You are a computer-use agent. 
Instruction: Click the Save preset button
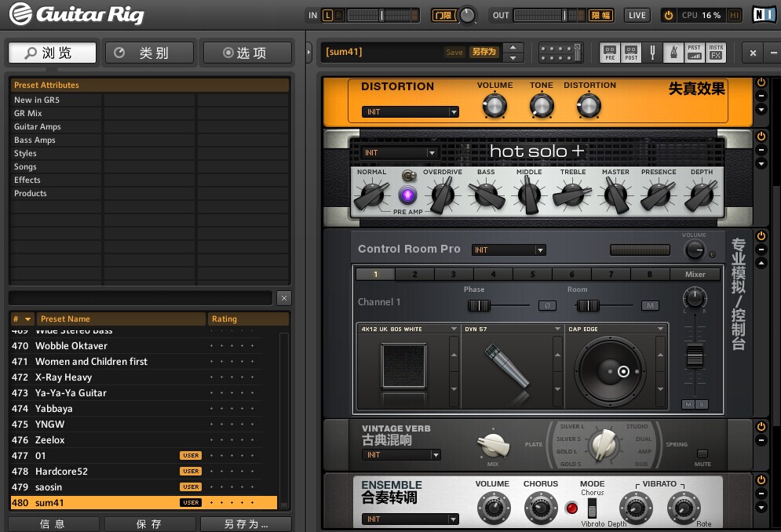(x=454, y=53)
